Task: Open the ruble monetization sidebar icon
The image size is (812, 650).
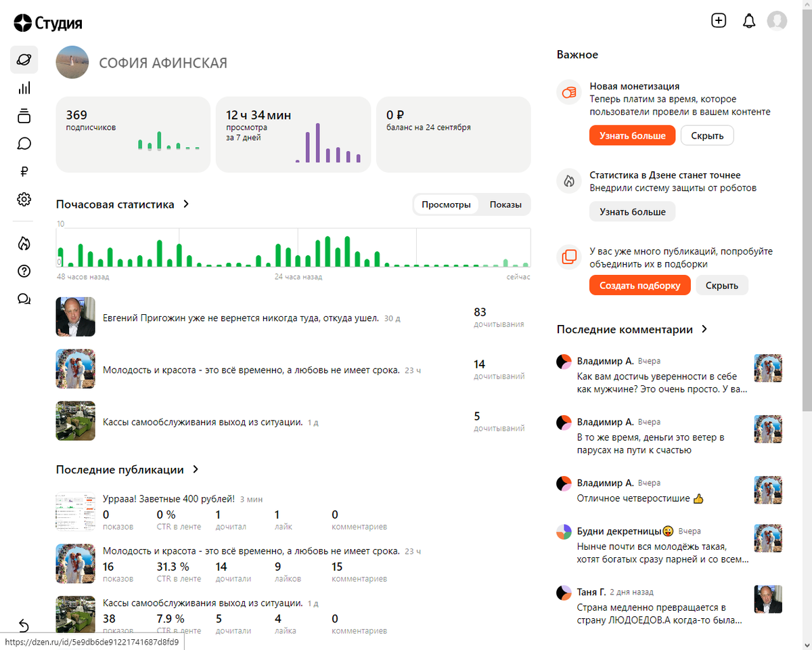Action: (24, 171)
